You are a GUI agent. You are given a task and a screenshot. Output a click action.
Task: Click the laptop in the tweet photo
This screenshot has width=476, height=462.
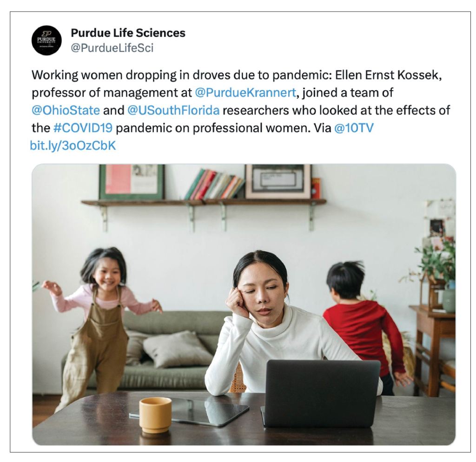pos(322,394)
